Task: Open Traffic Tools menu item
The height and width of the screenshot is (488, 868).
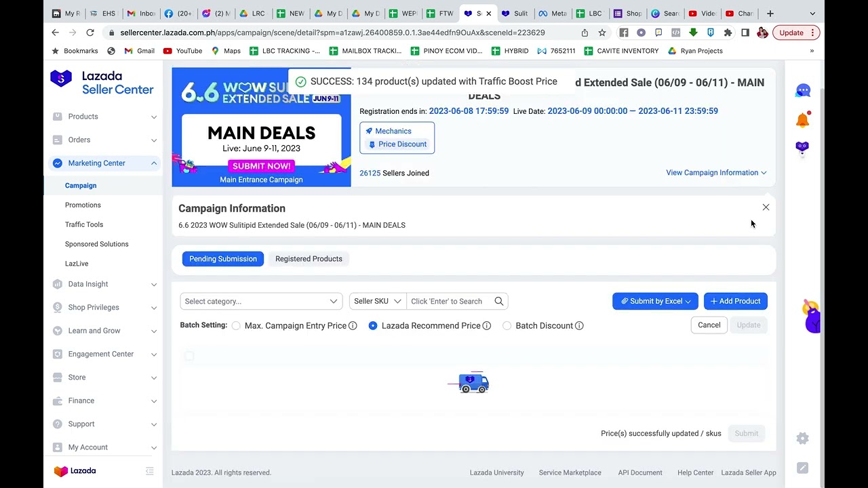Action: pyautogui.click(x=84, y=224)
